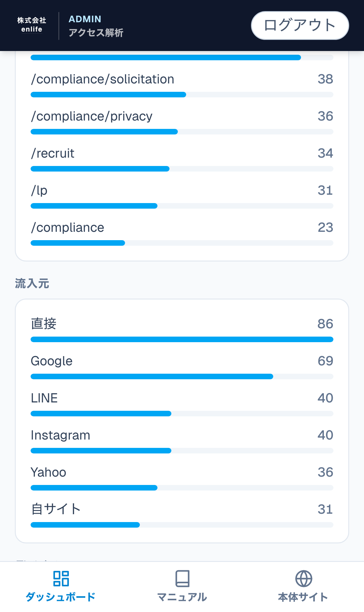Image resolution: width=364 pixels, height=612 pixels.
Task: Click the 直接 referrer progress bar
Action: click(x=182, y=339)
